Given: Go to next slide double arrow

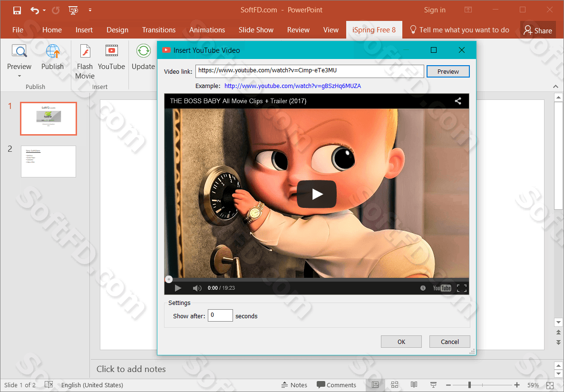Looking at the screenshot, I should click(x=558, y=342).
